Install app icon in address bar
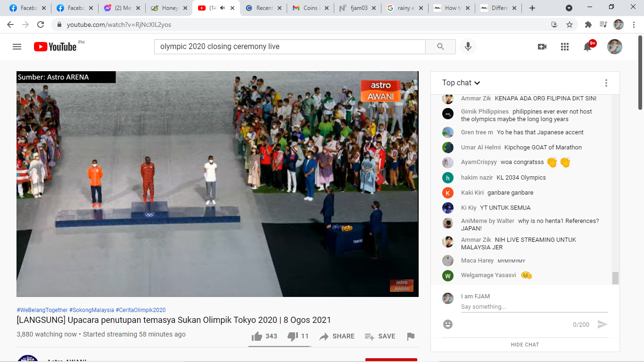 pos(554,25)
